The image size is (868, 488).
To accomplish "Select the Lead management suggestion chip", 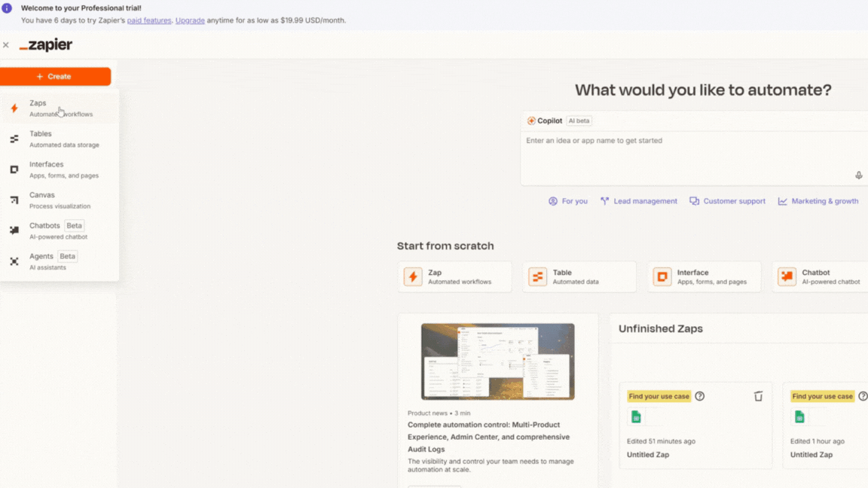I will pos(638,201).
